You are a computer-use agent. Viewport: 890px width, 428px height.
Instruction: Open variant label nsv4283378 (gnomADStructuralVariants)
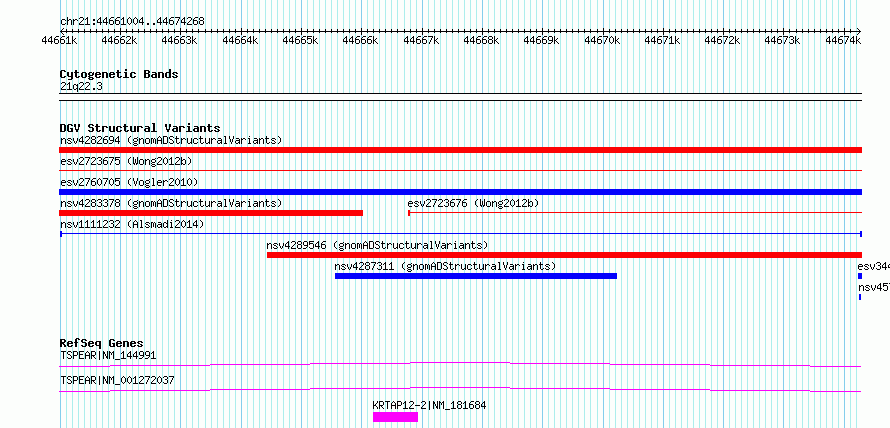tap(171, 203)
